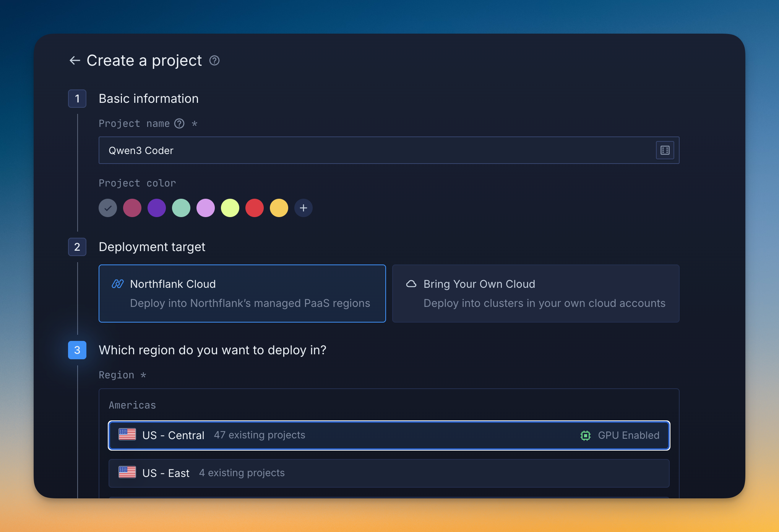Select the golden orange project color
The image size is (779, 532).
(279, 208)
